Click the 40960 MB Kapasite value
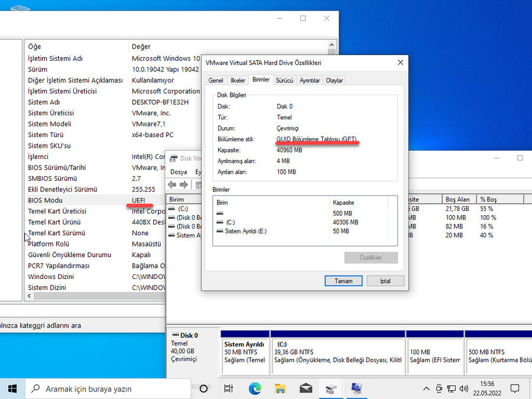The image size is (532, 399). [x=290, y=150]
